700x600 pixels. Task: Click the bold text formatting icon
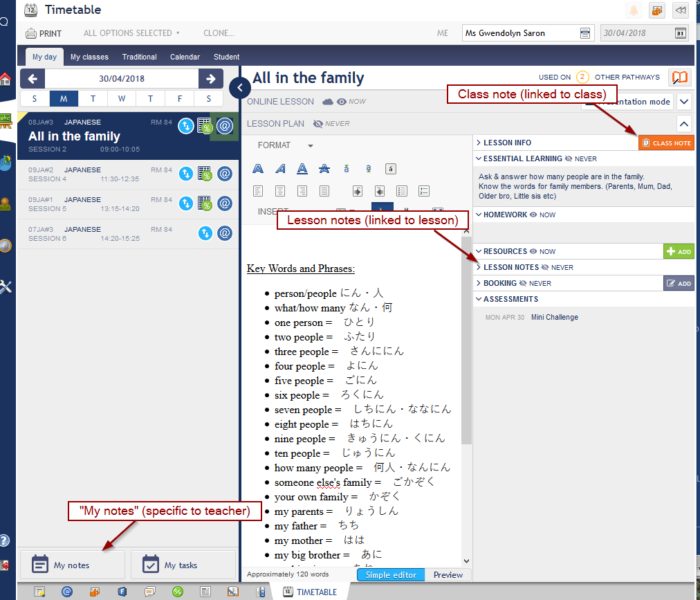coord(258,168)
